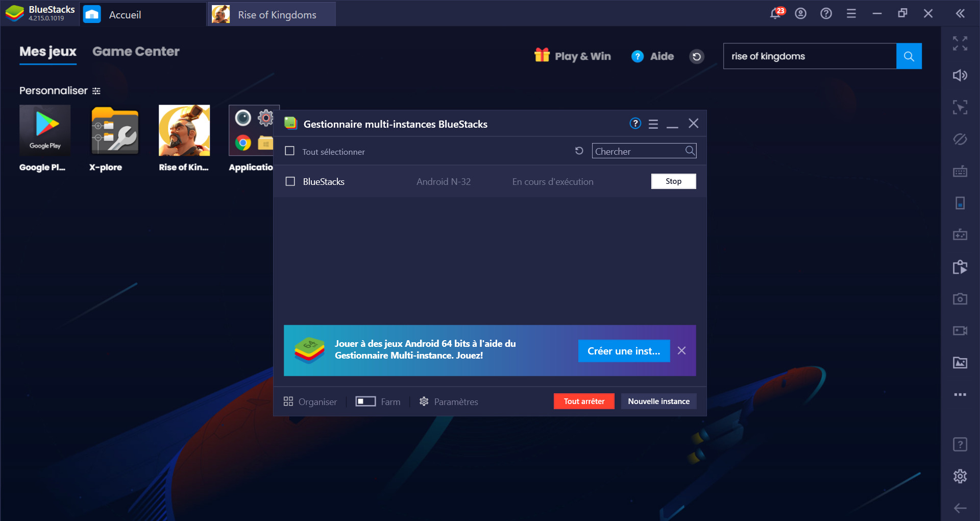Click the En cours d'exécution status
Viewport: 980px width, 521px height.
(553, 182)
